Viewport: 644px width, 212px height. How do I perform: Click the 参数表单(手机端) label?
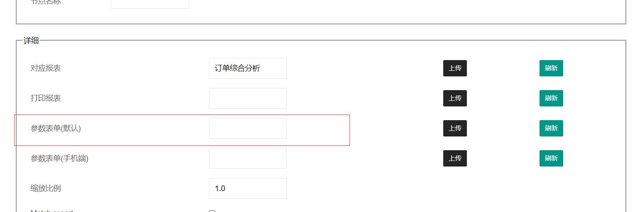59,158
